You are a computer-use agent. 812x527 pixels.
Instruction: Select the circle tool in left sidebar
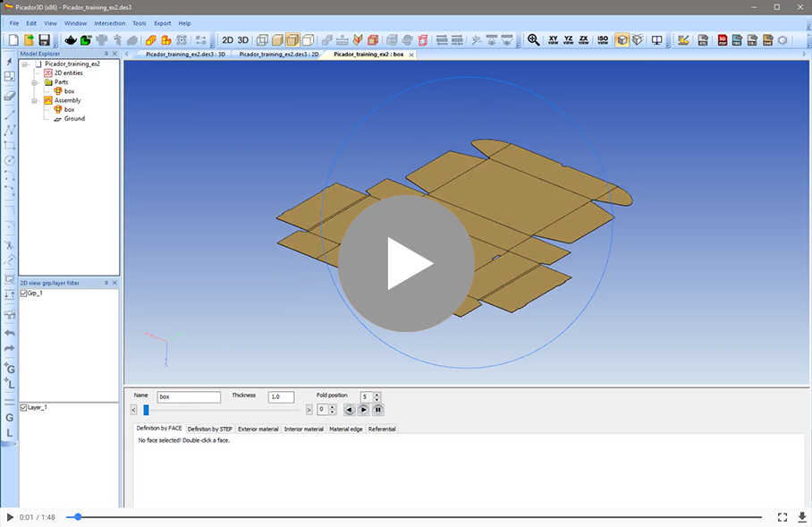(9, 161)
